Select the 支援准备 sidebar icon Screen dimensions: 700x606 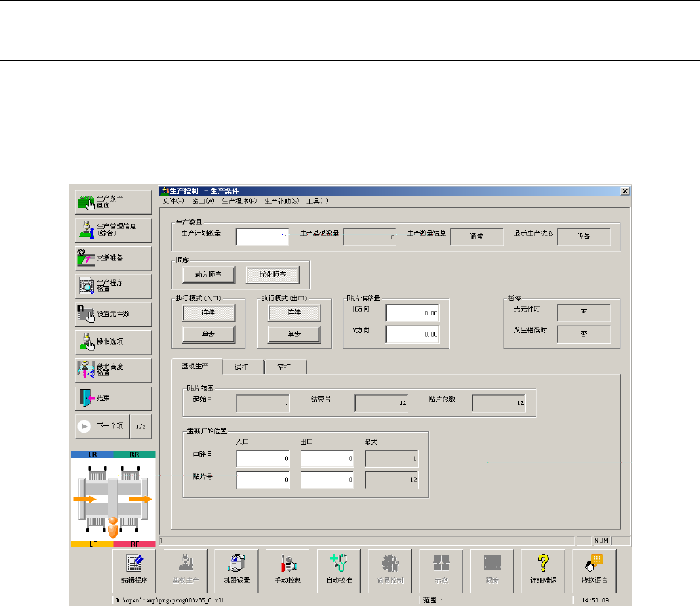pos(113,258)
